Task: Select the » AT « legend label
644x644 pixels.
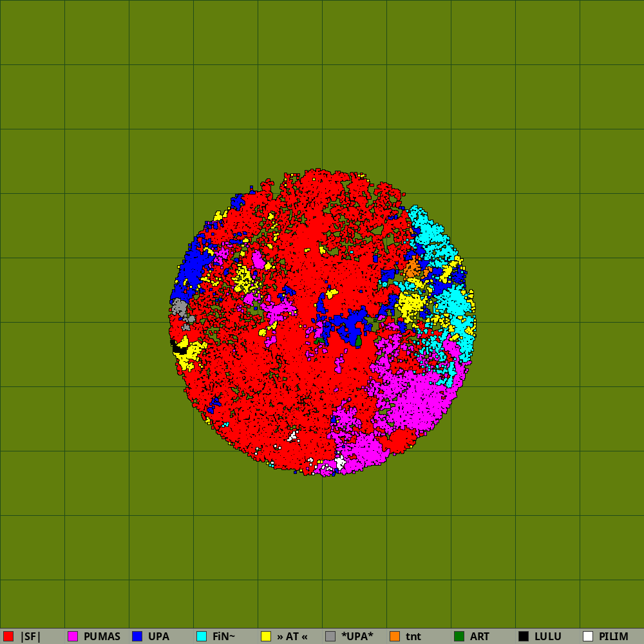Action: 292,637
